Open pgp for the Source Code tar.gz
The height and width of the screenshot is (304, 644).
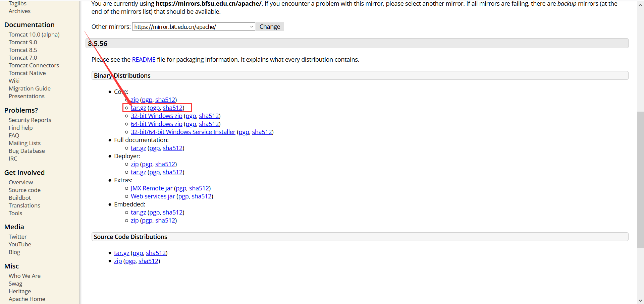coord(138,253)
